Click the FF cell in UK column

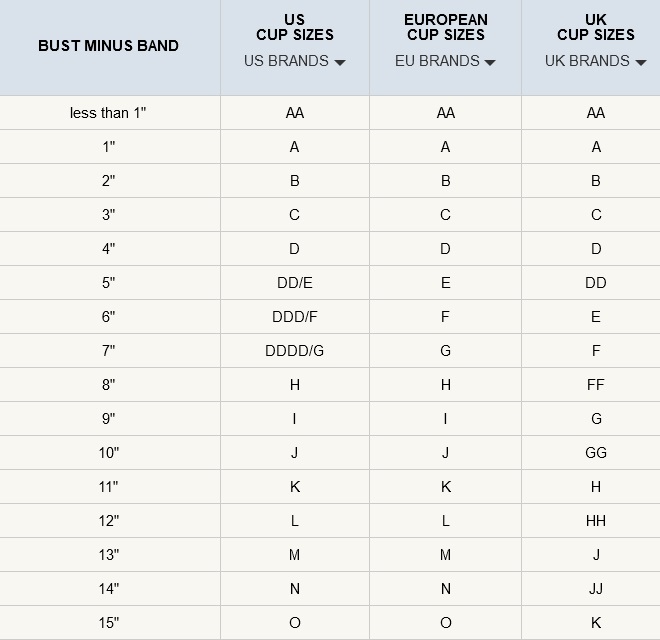[596, 385]
